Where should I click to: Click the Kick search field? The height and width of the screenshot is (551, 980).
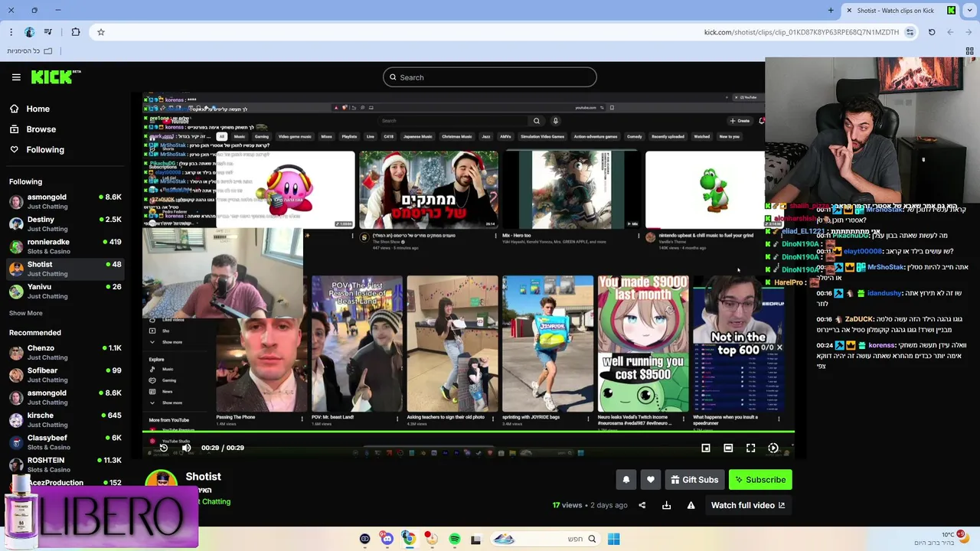pos(490,77)
